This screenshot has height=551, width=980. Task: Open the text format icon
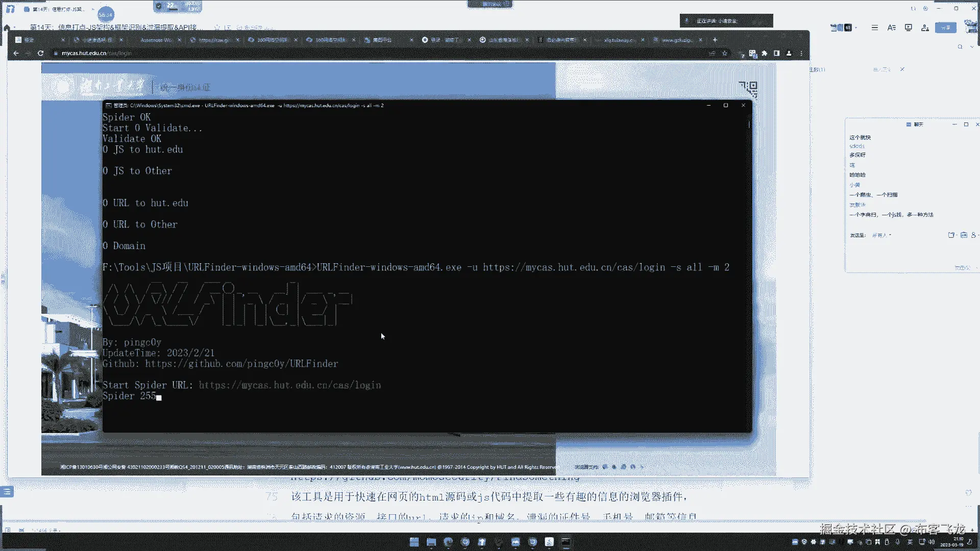(x=892, y=28)
